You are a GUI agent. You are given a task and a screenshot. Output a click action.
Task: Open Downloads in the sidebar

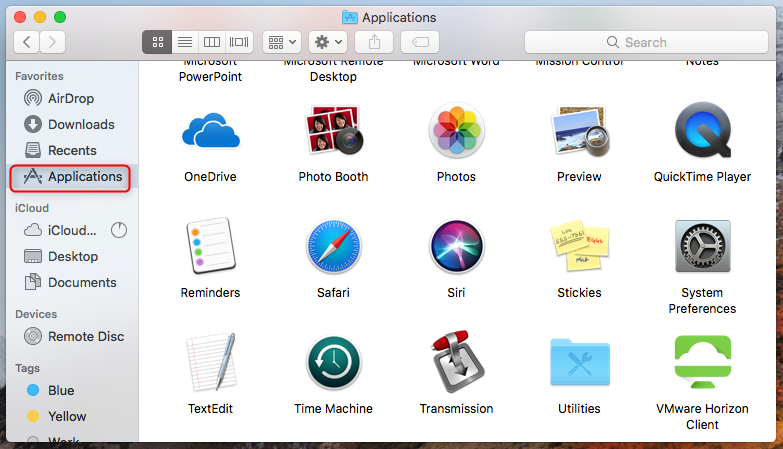coord(71,124)
